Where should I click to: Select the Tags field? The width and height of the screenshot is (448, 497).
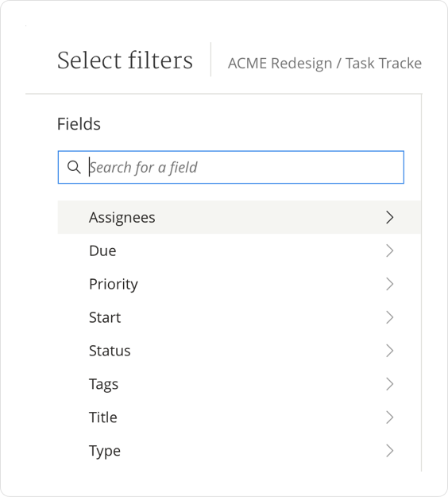pyautogui.click(x=239, y=384)
